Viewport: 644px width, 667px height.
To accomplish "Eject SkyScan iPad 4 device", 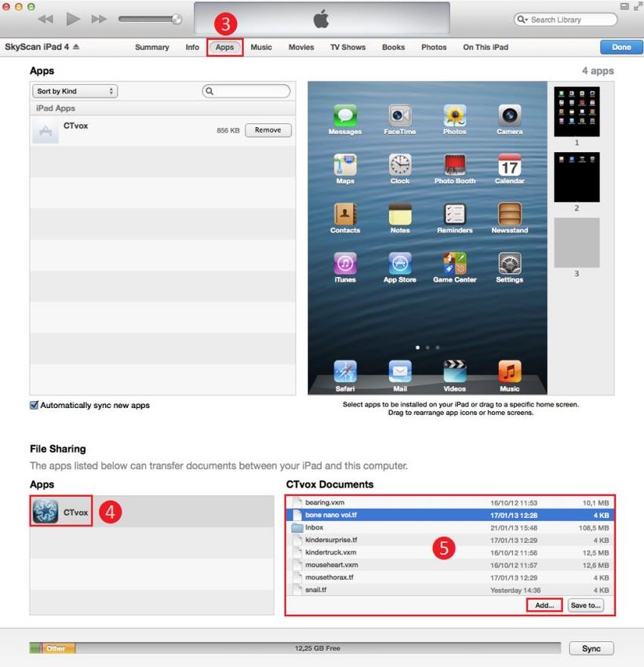I will click(x=76, y=47).
